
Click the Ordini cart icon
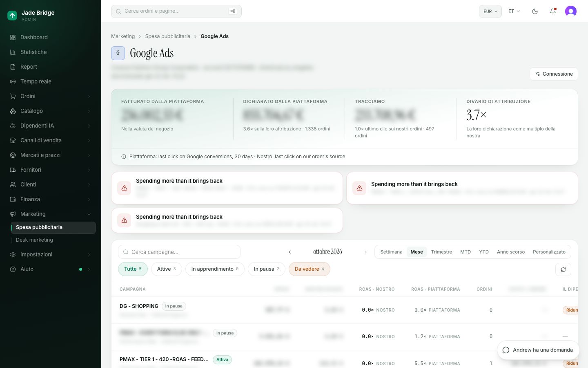(13, 96)
